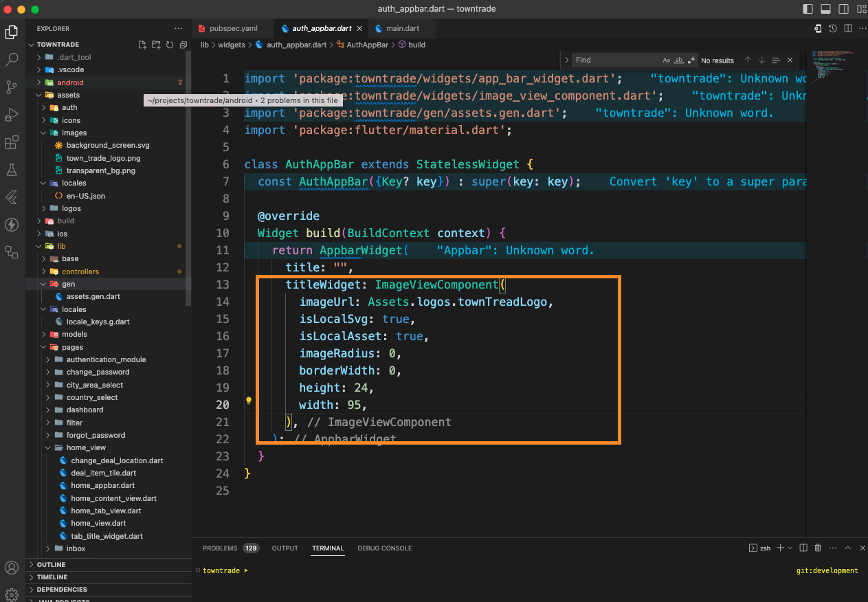Toggle Match Whole Word in Find
The height and width of the screenshot is (602, 868).
(x=679, y=60)
